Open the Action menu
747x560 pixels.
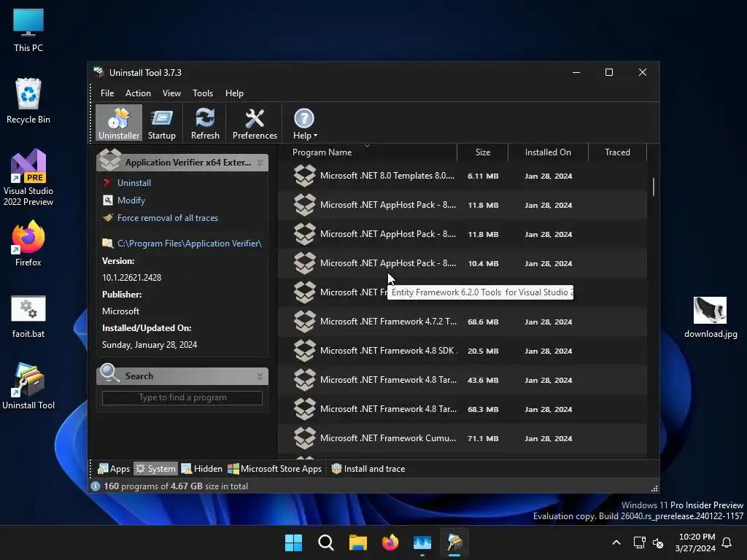click(x=138, y=93)
